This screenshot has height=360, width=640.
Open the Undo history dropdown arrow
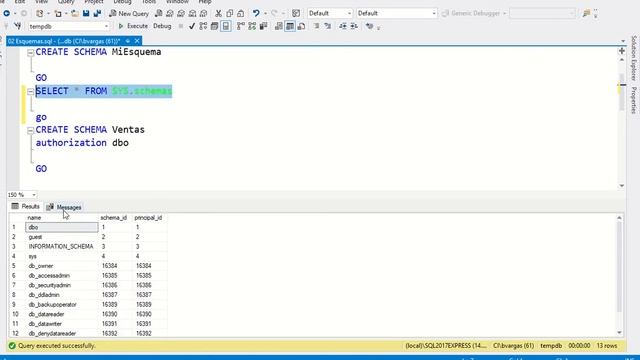[x=265, y=13]
